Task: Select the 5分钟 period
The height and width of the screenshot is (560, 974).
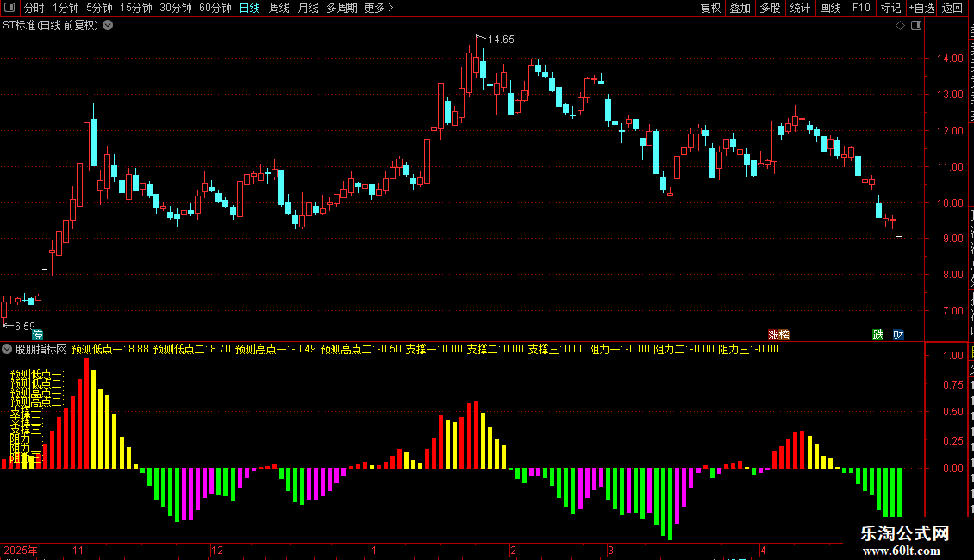Action: tap(99, 8)
